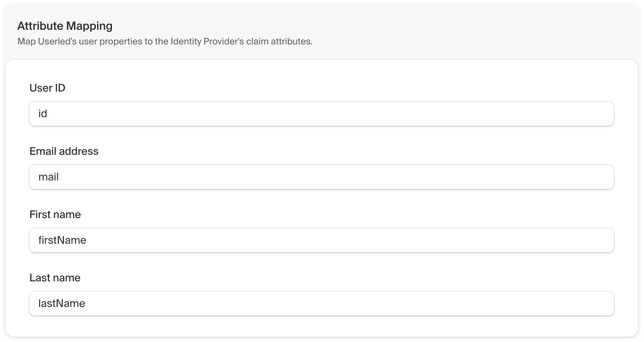The height and width of the screenshot is (342, 644).
Task: Click the "User ID" field label
Action: pyautogui.click(x=47, y=88)
